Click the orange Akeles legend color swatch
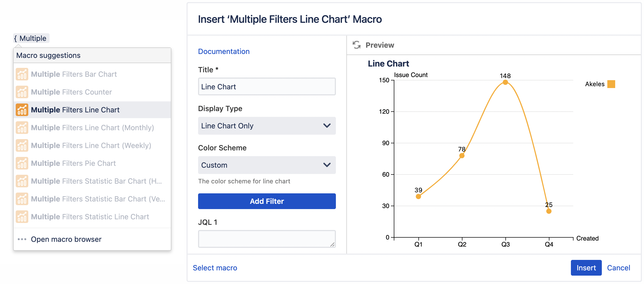The height and width of the screenshot is (284, 644). pyautogui.click(x=611, y=84)
